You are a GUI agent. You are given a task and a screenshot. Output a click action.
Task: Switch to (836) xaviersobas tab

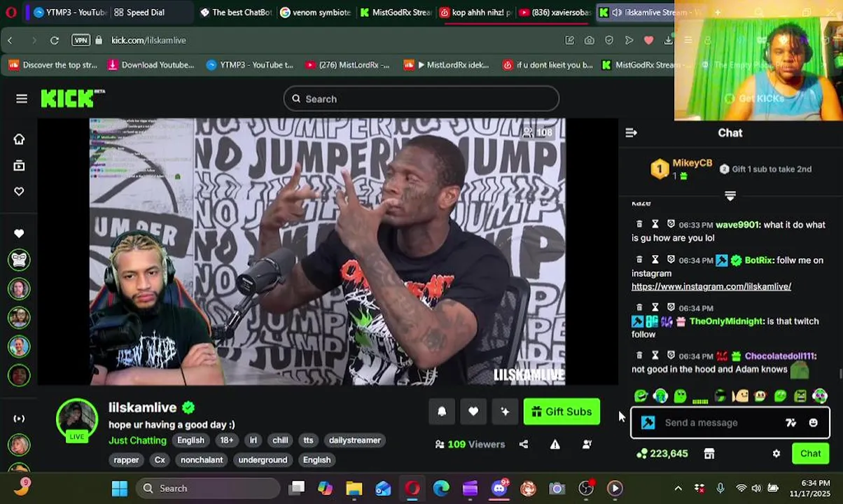(x=555, y=12)
